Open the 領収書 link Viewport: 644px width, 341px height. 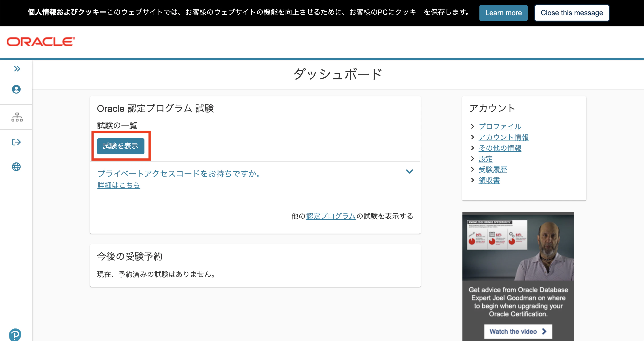click(x=489, y=180)
